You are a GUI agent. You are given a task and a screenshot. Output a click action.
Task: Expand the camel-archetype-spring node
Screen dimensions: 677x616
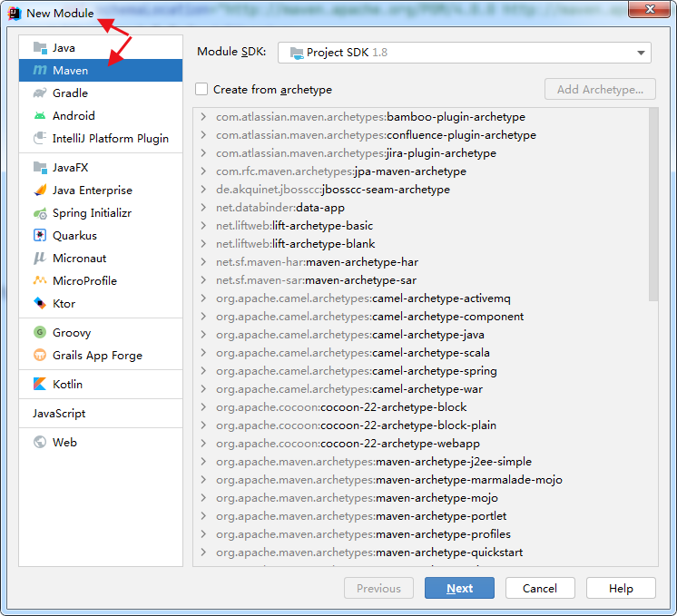coord(203,371)
